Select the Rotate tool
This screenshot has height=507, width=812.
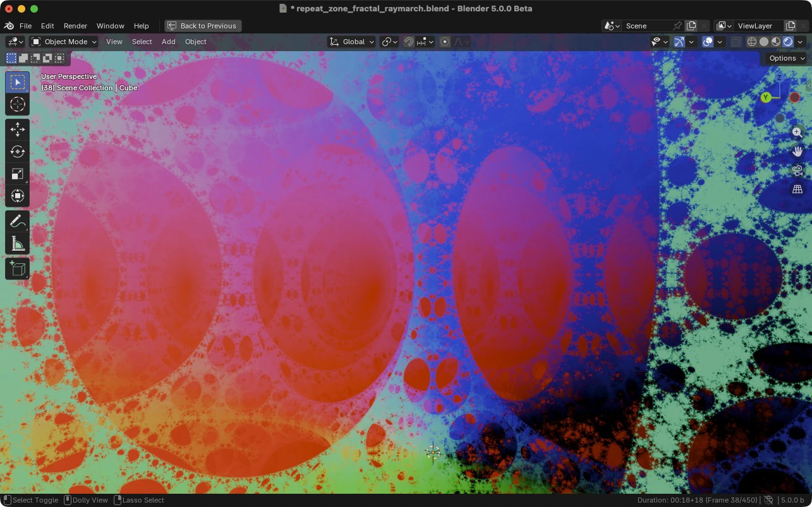[18, 152]
